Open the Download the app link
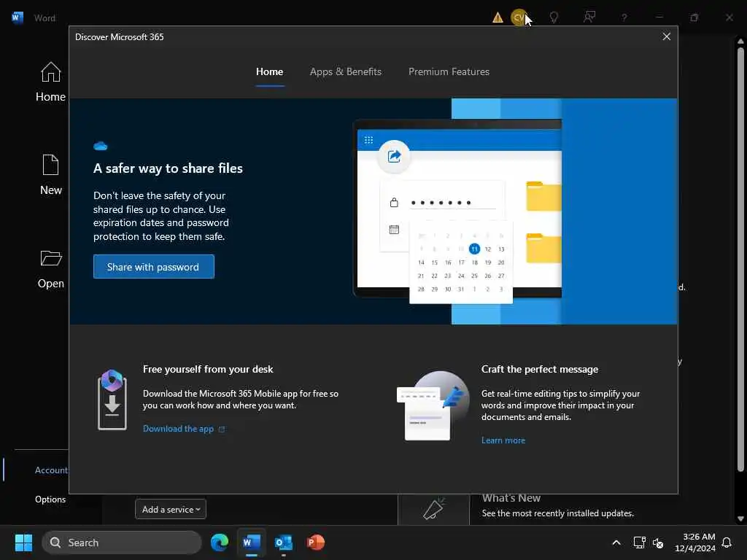This screenshot has height=560, width=747. point(183,429)
